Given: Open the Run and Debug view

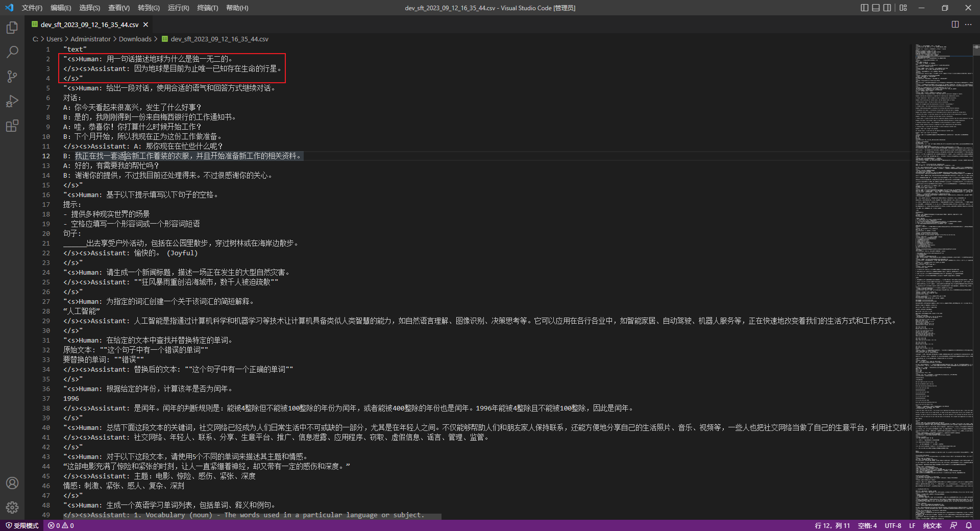Looking at the screenshot, I should [12, 101].
